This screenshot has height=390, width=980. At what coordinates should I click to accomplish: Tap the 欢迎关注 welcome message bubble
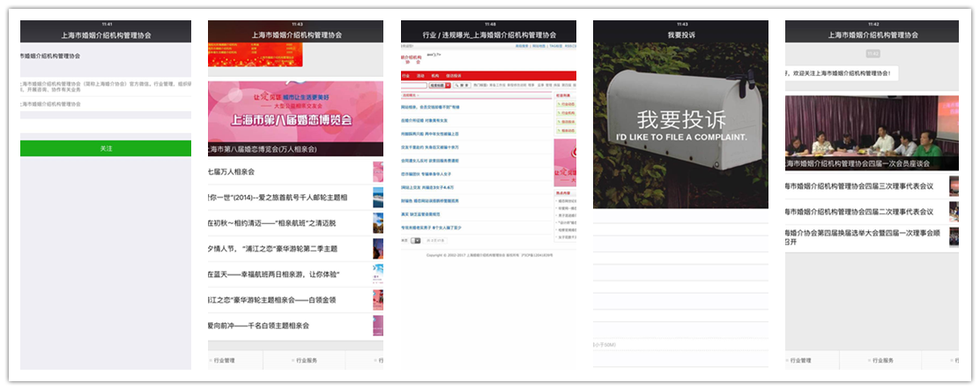click(842, 73)
